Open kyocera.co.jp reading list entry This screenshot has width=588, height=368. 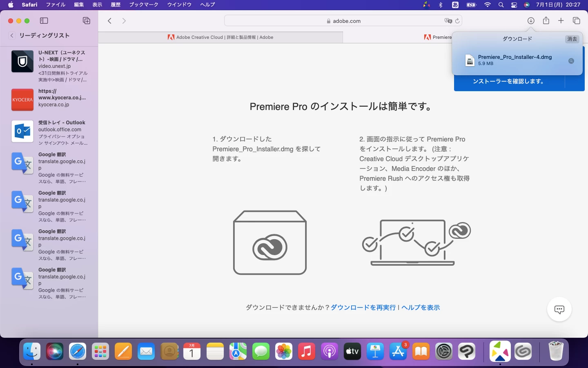pos(49,99)
